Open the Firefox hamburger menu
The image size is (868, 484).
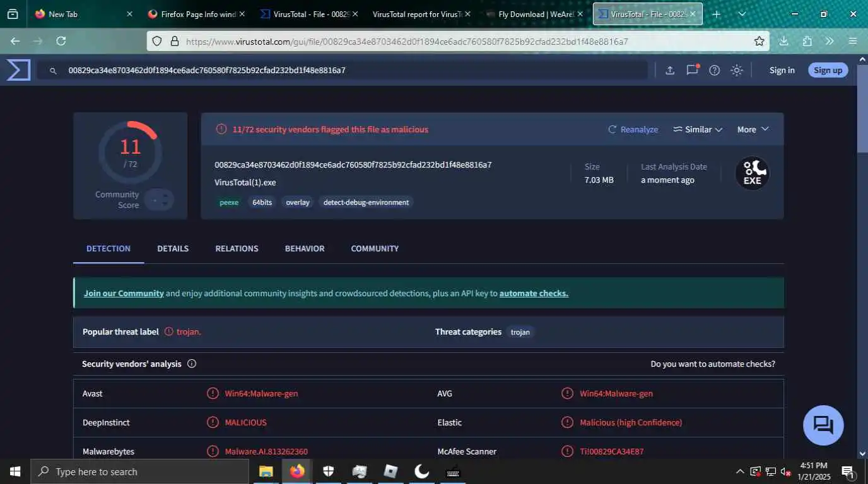853,41
